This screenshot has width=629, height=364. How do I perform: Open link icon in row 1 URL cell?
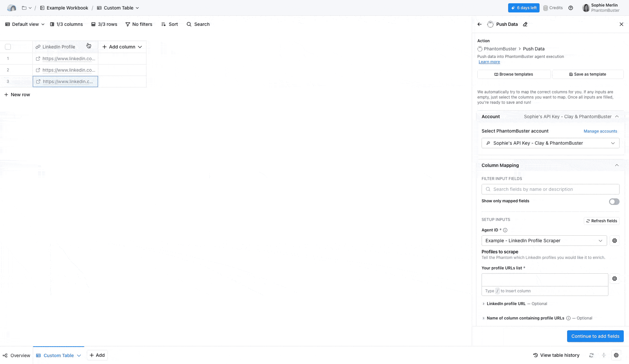[38, 59]
